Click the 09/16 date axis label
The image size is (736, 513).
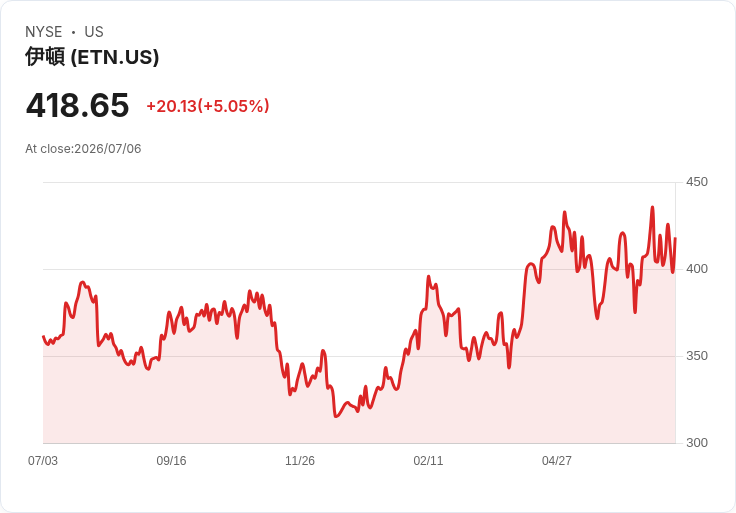[x=171, y=461]
